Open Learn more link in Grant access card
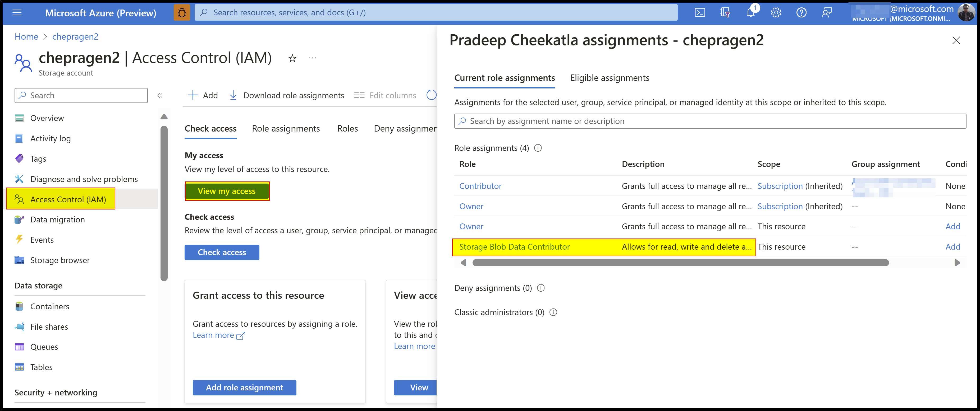Image resolution: width=980 pixels, height=411 pixels. (219, 335)
